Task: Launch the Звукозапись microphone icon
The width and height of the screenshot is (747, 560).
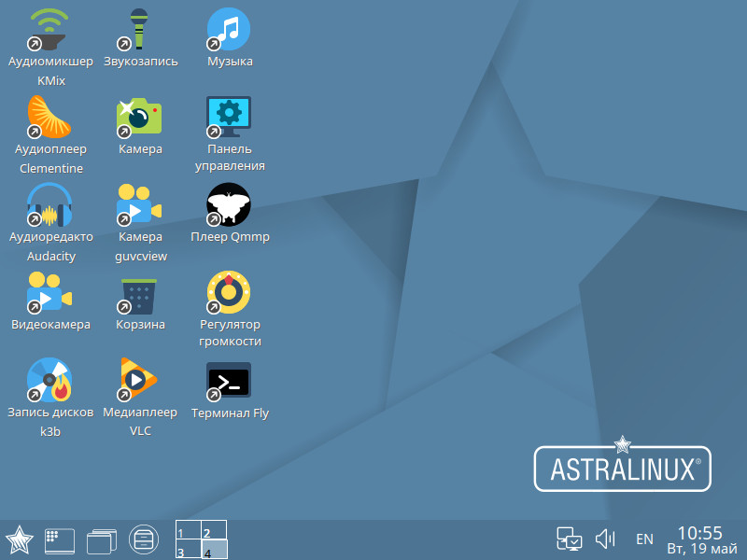Action: click(x=138, y=30)
